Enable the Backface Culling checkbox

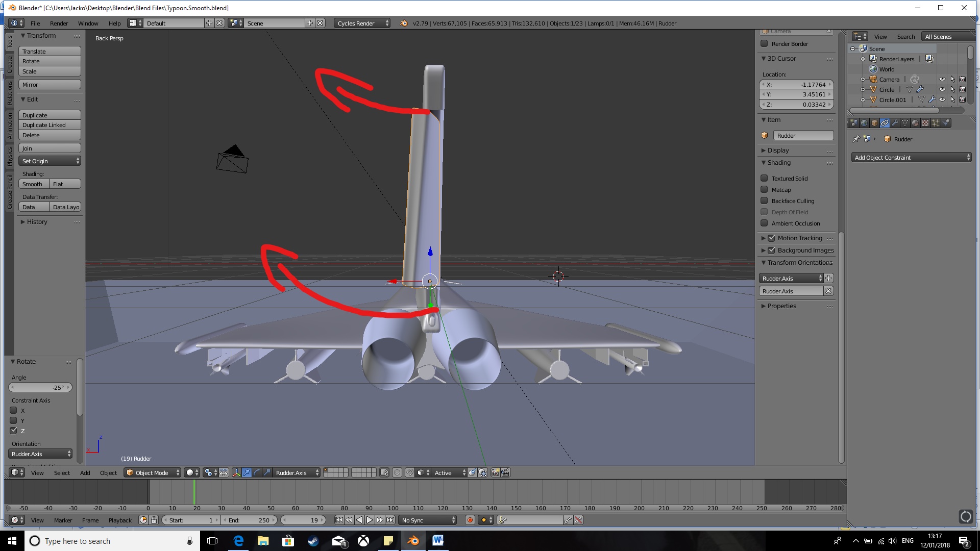coord(764,201)
